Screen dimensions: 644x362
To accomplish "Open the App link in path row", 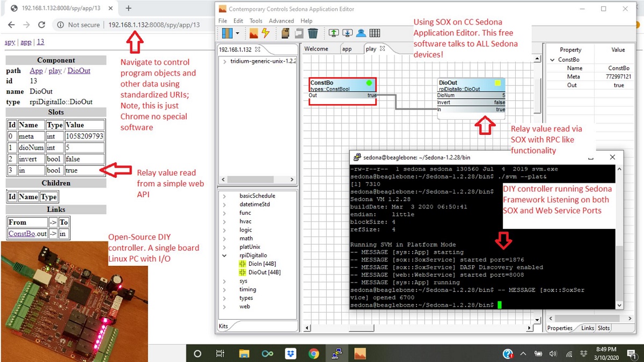I will (36, 71).
